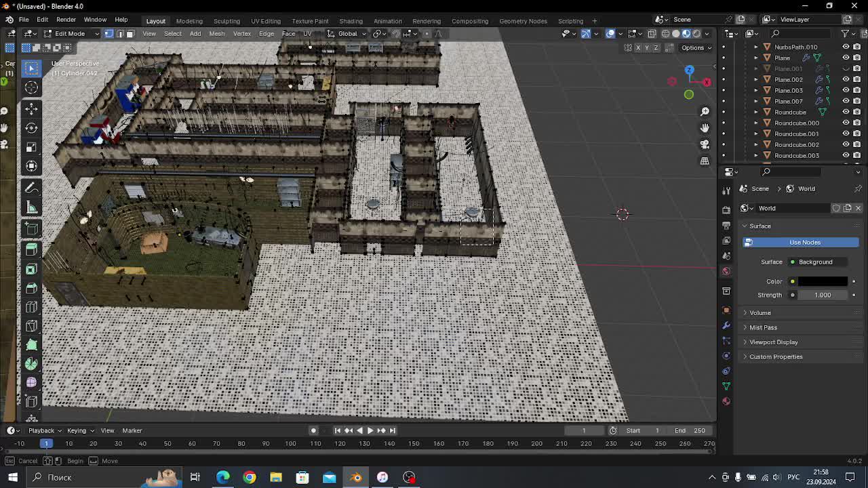Activate the Measure ruler tool
This screenshot has height=488, width=868.
tap(31, 207)
